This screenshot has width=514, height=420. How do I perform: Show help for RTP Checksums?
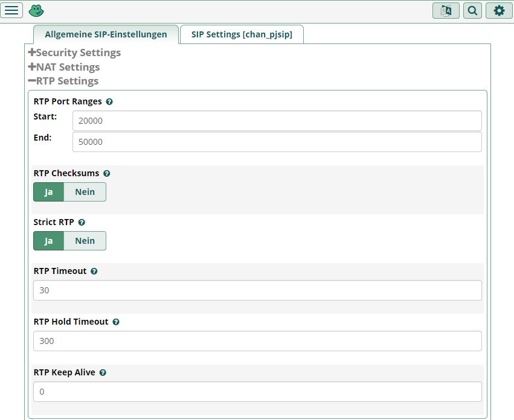[106, 174]
